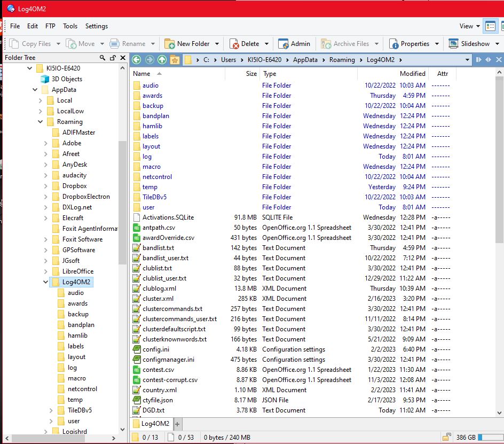
Task: Click the Copy Files toolbar button
Action: click(30, 43)
